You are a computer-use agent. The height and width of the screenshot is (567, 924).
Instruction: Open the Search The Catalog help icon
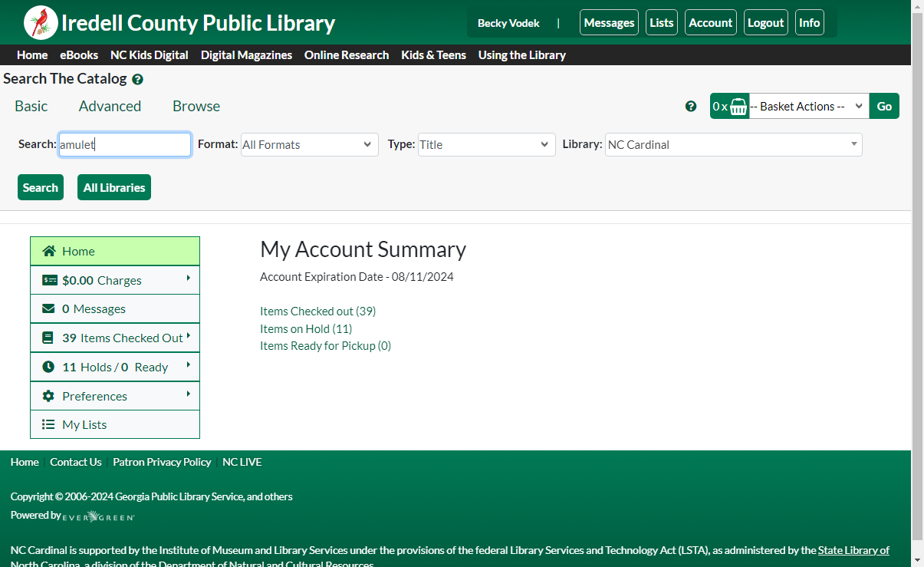coord(137,79)
